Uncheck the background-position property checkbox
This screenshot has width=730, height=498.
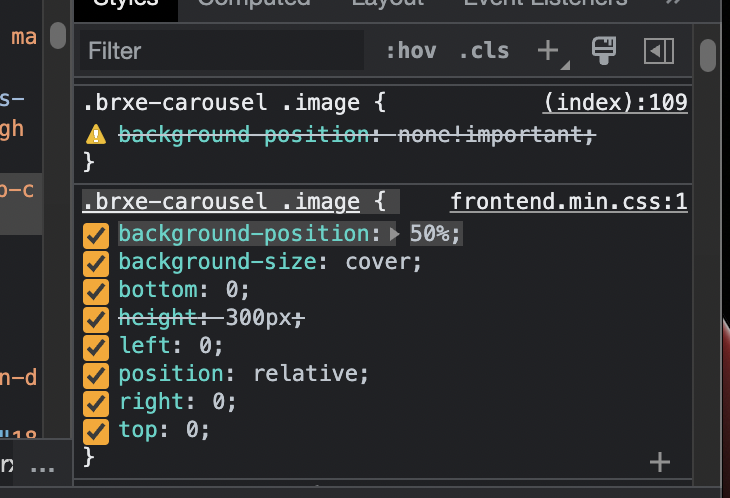pyautogui.click(x=96, y=235)
